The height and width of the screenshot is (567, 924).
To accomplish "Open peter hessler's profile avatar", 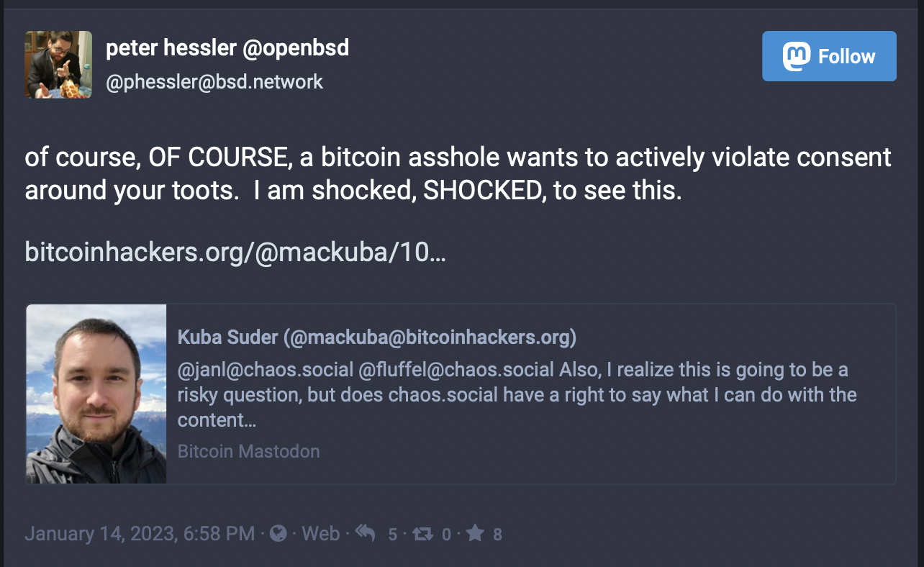I will 59,65.
